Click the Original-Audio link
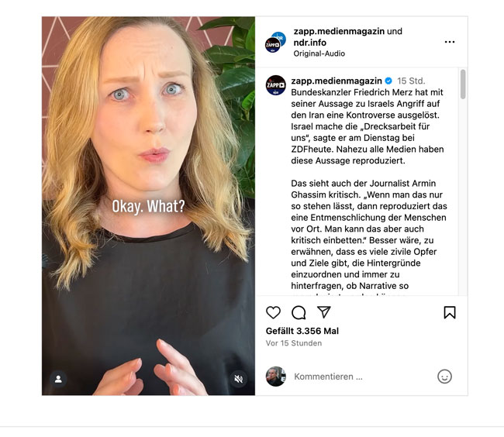Viewport: 504px width, 437px height. (319, 53)
